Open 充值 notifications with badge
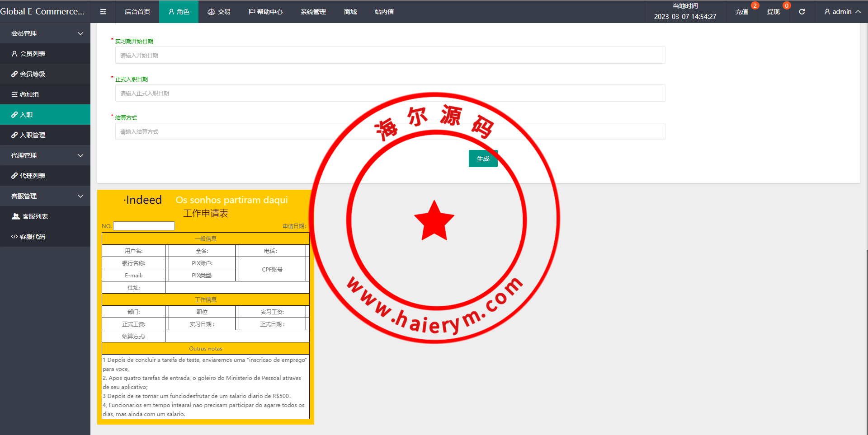This screenshot has height=435, width=868. [741, 12]
